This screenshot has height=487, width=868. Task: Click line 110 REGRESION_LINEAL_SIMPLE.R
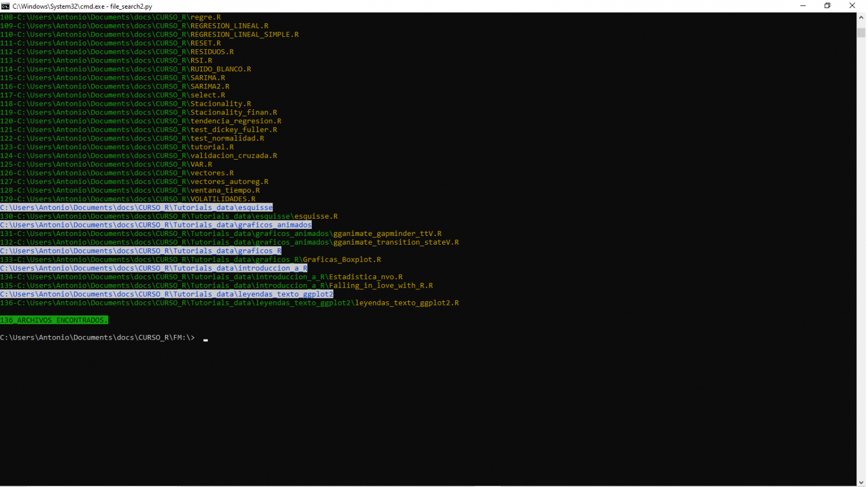pyautogui.click(x=149, y=35)
